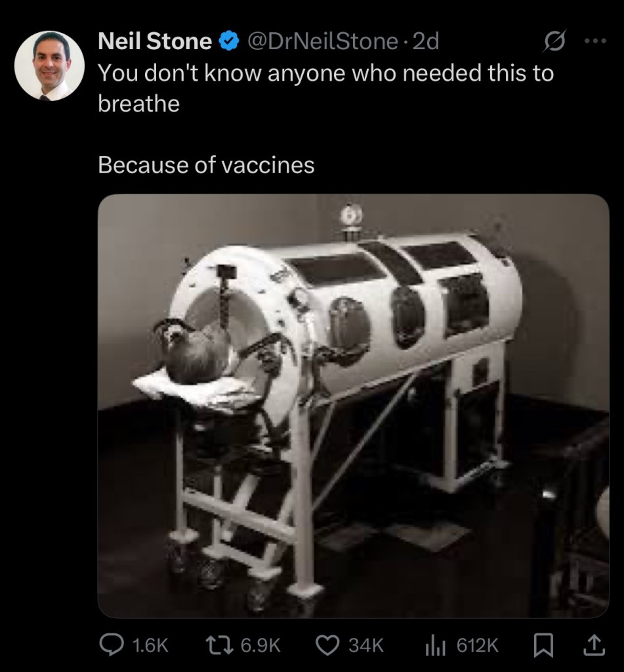624x672 pixels.
Task: Click the blue verified badge
Action: [x=228, y=42]
